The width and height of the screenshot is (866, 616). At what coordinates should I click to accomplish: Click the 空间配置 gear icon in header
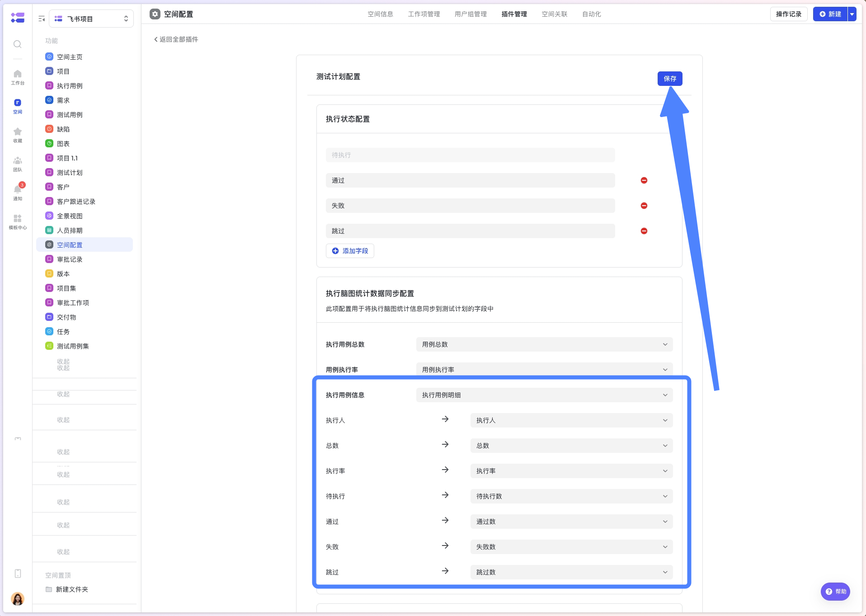155,14
